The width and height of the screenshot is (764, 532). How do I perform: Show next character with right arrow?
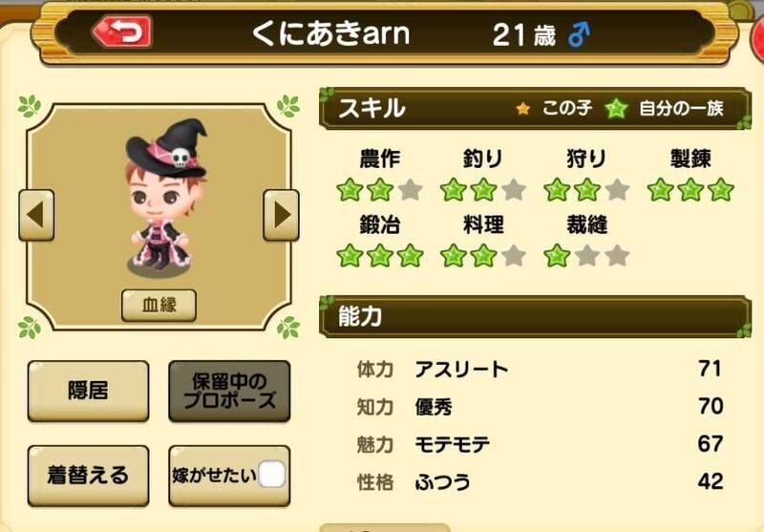click(x=281, y=215)
